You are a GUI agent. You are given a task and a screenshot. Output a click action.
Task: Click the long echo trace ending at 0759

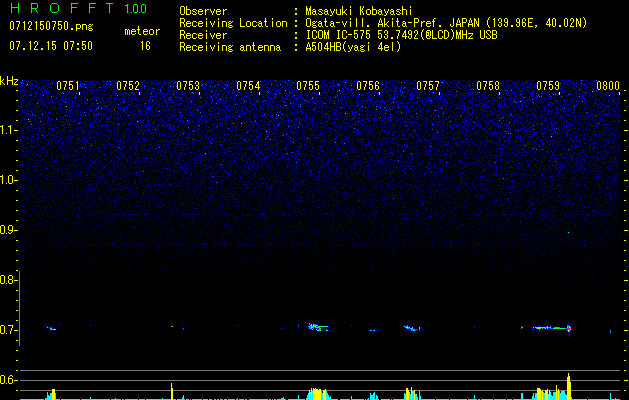(552, 328)
